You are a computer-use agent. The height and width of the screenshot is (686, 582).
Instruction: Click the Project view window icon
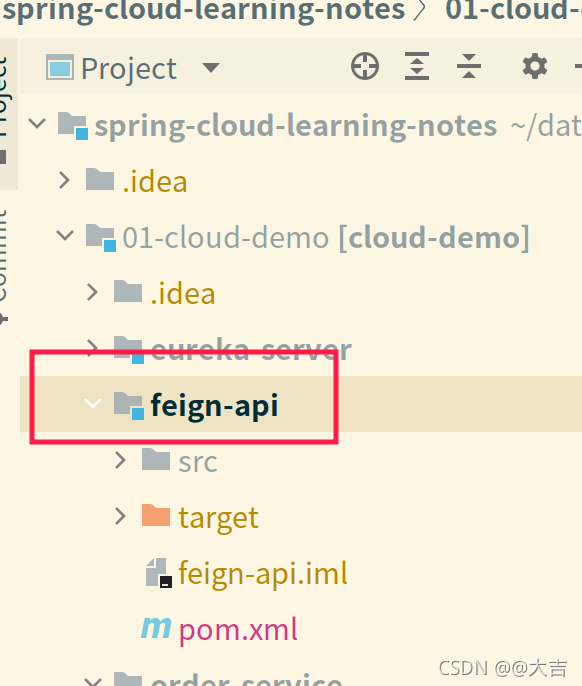pyautogui.click(x=60, y=67)
